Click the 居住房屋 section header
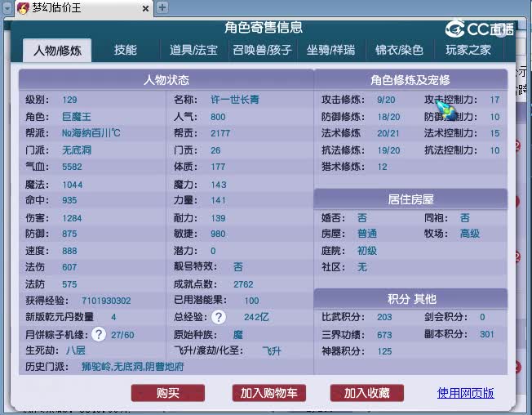This screenshot has width=532, height=415. tap(410, 199)
